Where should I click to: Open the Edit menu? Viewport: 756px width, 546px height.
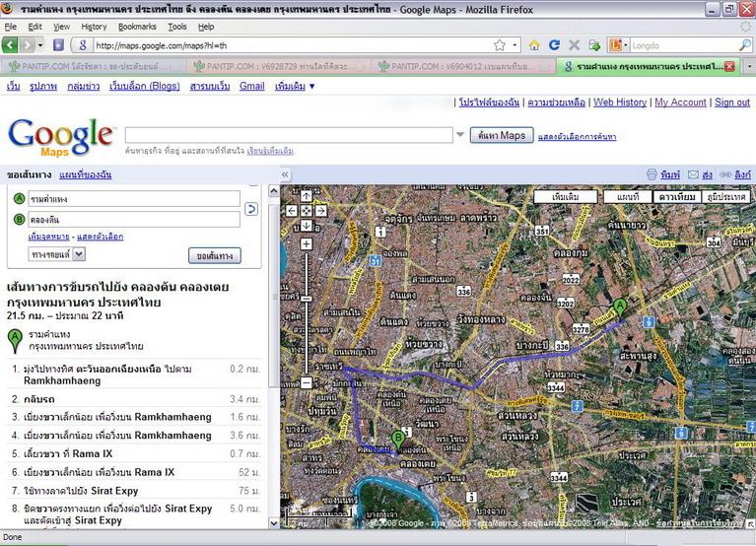pyautogui.click(x=34, y=27)
